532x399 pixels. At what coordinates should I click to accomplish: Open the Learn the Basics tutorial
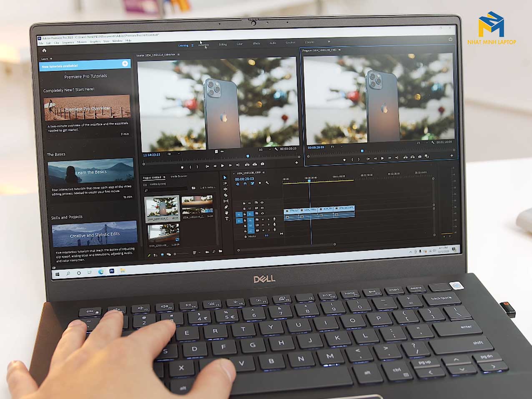[90, 171]
